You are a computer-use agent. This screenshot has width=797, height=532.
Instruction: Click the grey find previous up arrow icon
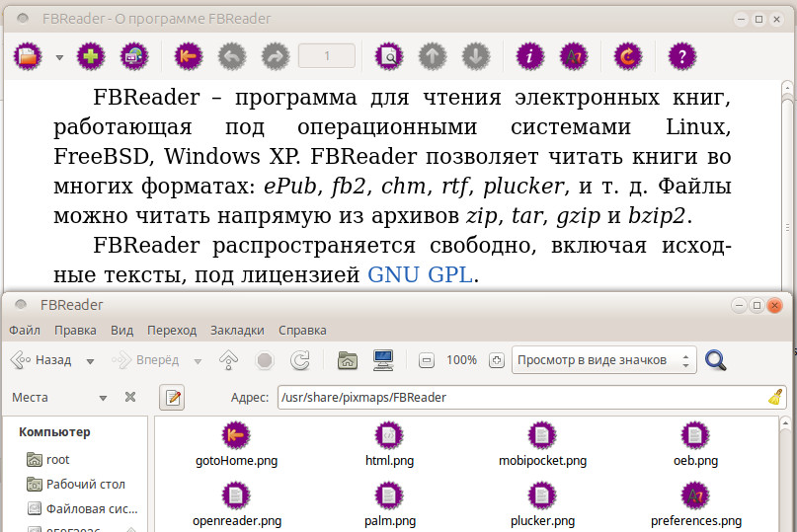[433, 56]
